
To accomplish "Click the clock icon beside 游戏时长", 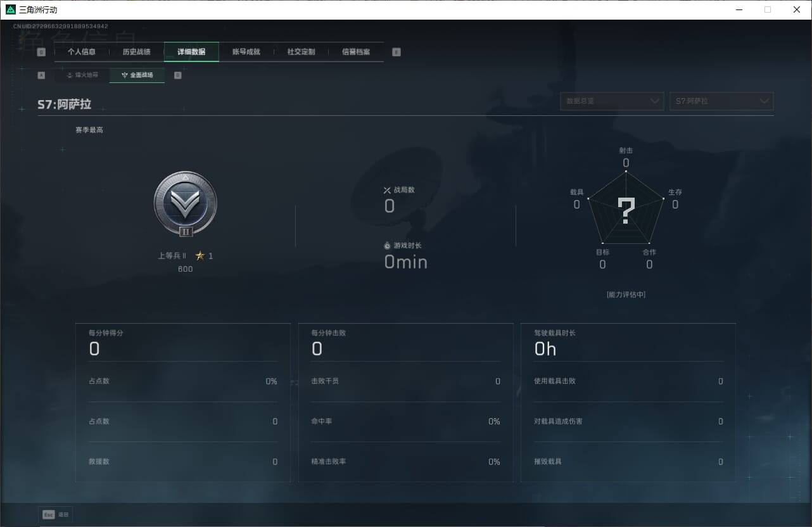I will pyautogui.click(x=388, y=246).
